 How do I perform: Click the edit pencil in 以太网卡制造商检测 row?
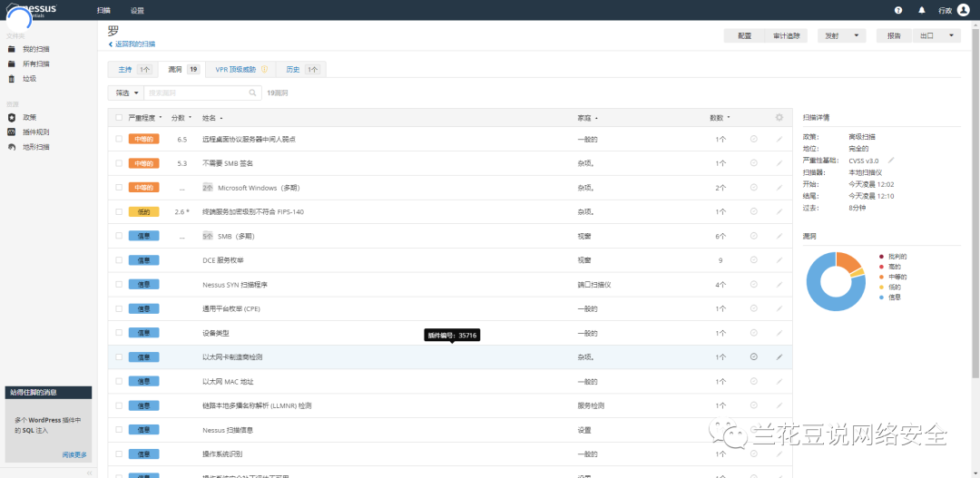coord(779,357)
